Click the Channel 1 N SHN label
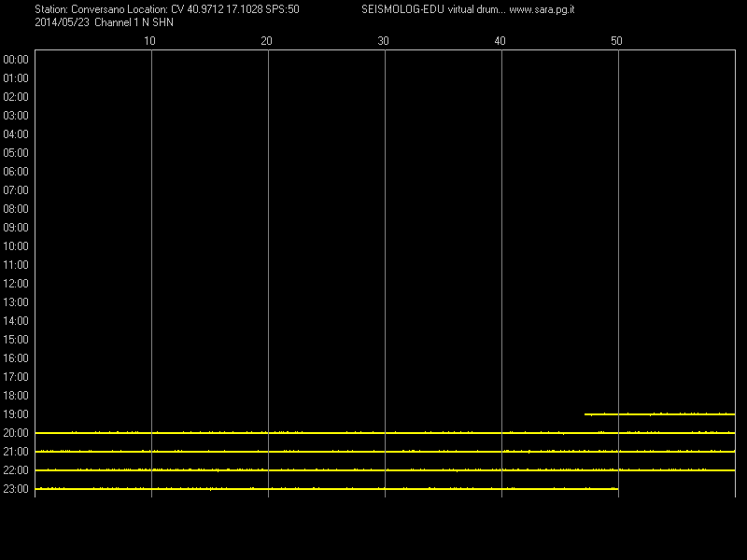Image resolution: width=747 pixels, height=560 pixels. pos(134,22)
